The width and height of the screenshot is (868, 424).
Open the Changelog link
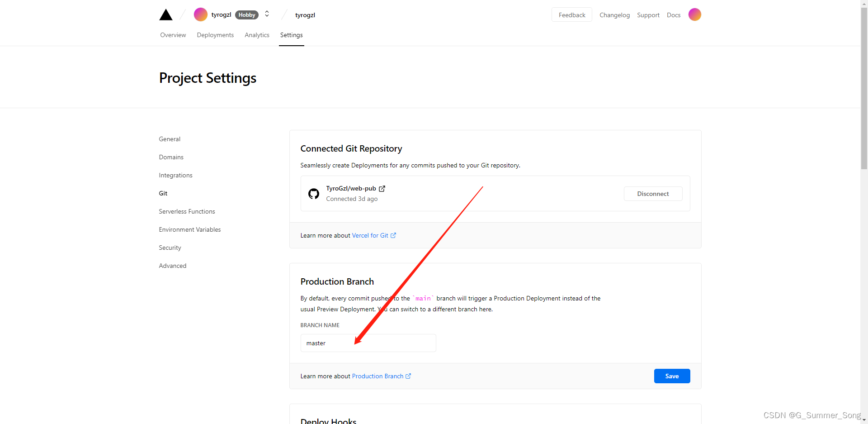click(x=614, y=15)
